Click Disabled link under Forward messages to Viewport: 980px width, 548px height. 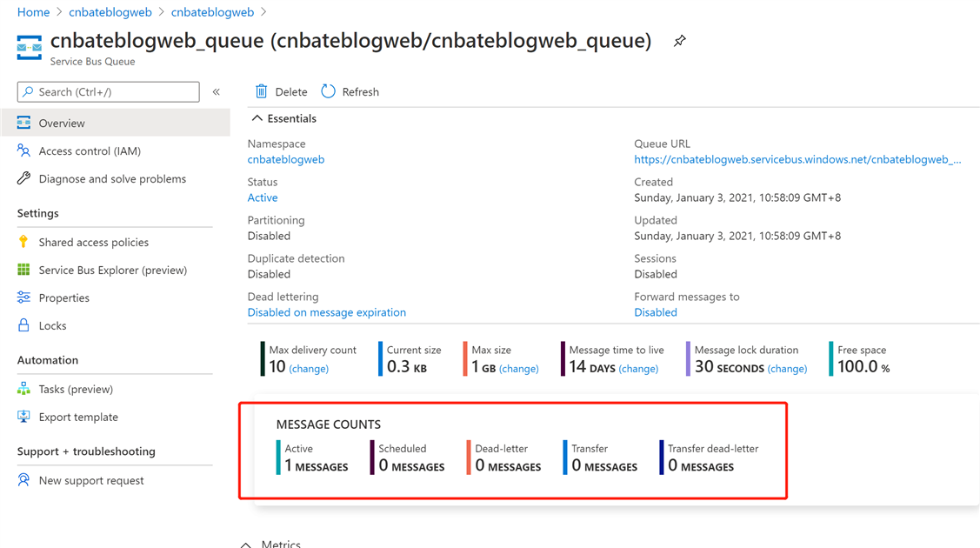click(x=656, y=311)
